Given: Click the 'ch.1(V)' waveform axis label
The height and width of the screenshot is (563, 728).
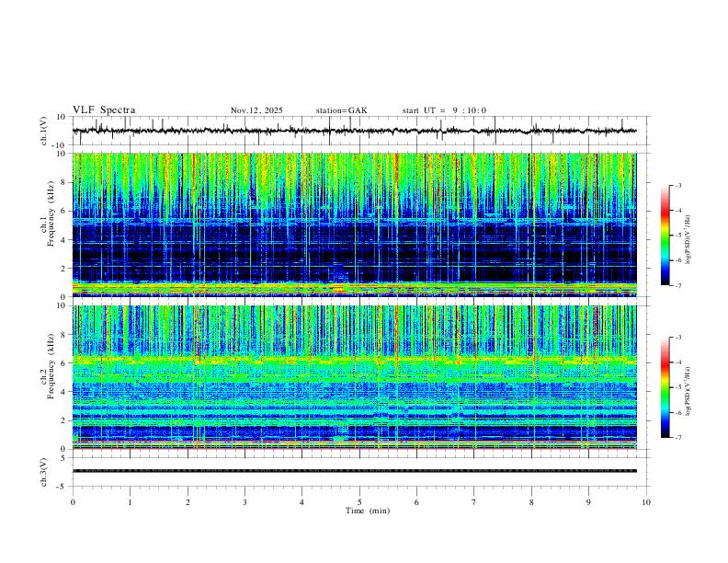Looking at the screenshot, I should tap(44, 131).
